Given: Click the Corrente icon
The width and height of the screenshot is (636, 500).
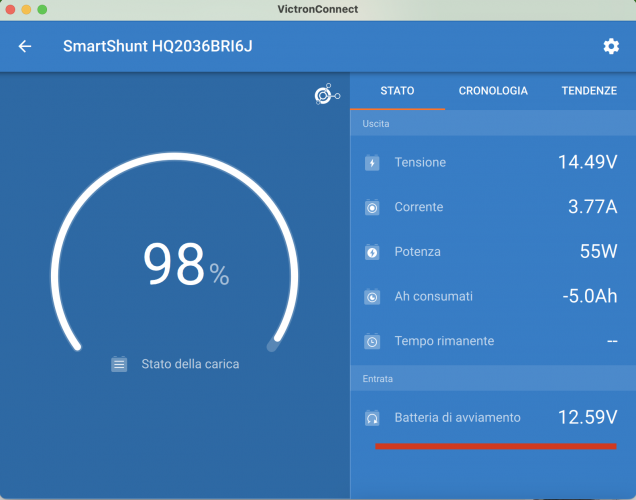Looking at the screenshot, I should coord(372,207).
